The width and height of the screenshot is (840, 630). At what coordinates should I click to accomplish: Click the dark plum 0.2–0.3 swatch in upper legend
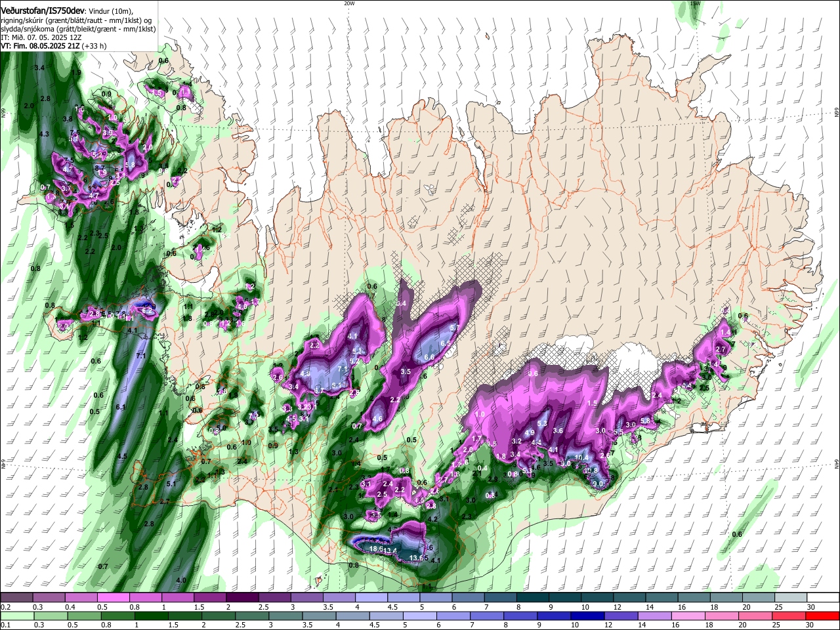point(16,597)
